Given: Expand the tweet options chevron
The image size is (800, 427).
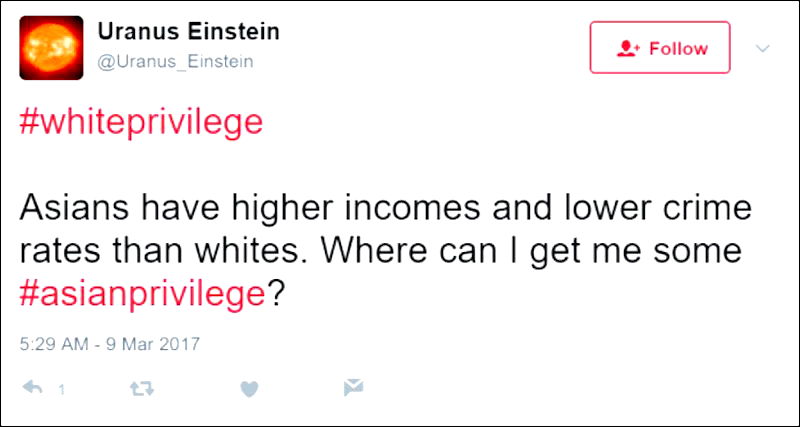Looking at the screenshot, I should click(x=763, y=48).
